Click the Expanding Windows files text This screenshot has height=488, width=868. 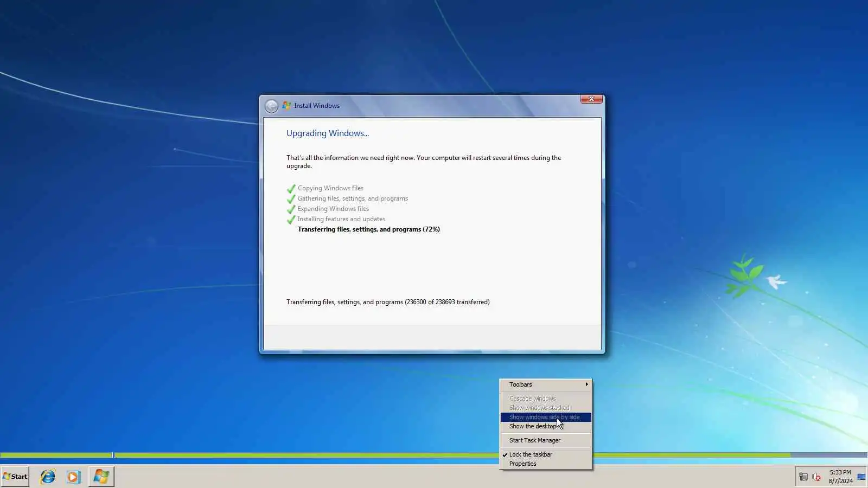(x=333, y=209)
